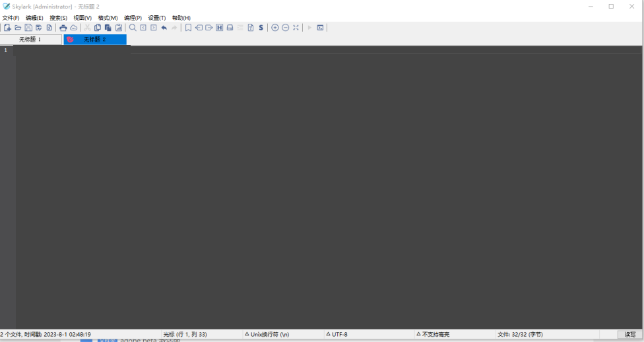The height and width of the screenshot is (342, 644).
Task: Click the document outline icon
Action: [251, 28]
